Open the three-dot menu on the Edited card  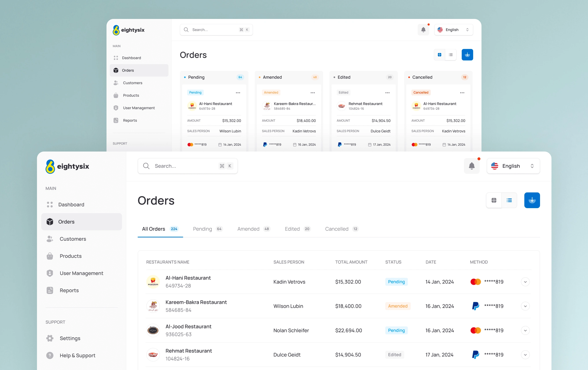[387, 93]
